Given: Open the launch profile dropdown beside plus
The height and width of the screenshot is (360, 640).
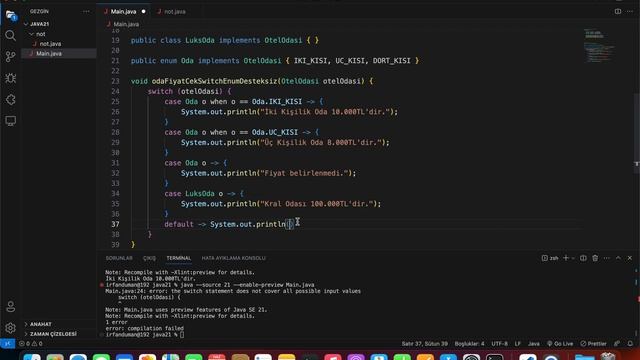Looking at the screenshot, I should [x=573, y=258].
